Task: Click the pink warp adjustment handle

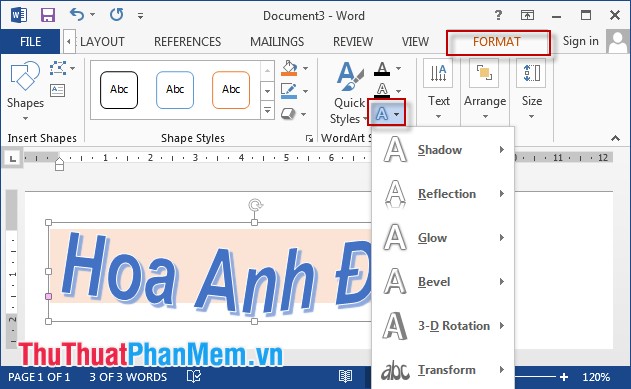Action: click(x=49, y=296)
